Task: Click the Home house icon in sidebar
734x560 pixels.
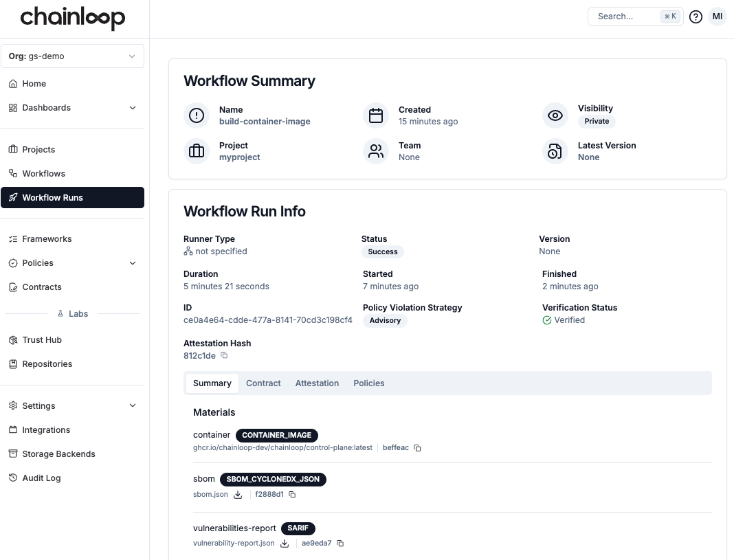Action: [13, 84]
